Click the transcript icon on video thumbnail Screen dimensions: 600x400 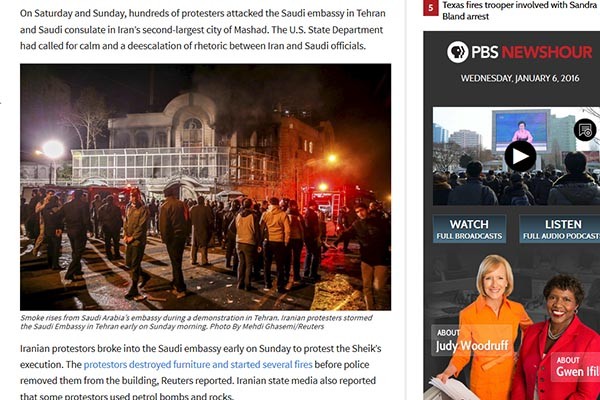pyautogui.click(x=585, y=131)
